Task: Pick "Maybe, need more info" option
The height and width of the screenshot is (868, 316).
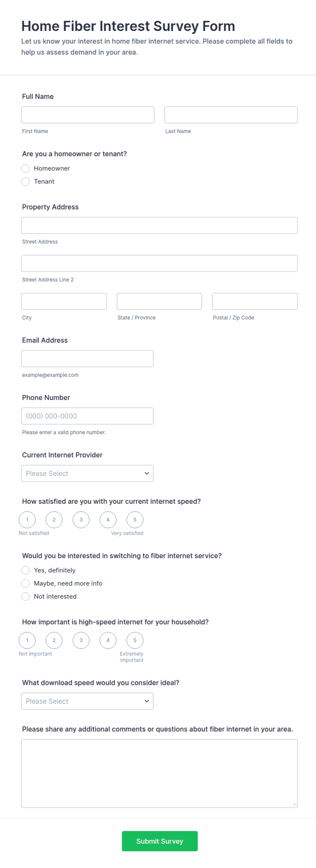Action: (25, 583)
